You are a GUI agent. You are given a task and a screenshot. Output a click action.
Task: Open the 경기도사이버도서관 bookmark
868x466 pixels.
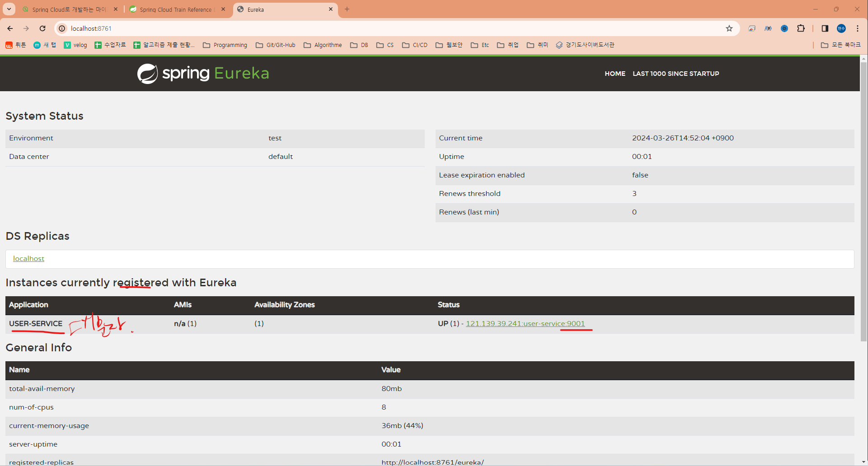(x=585, y=45)
